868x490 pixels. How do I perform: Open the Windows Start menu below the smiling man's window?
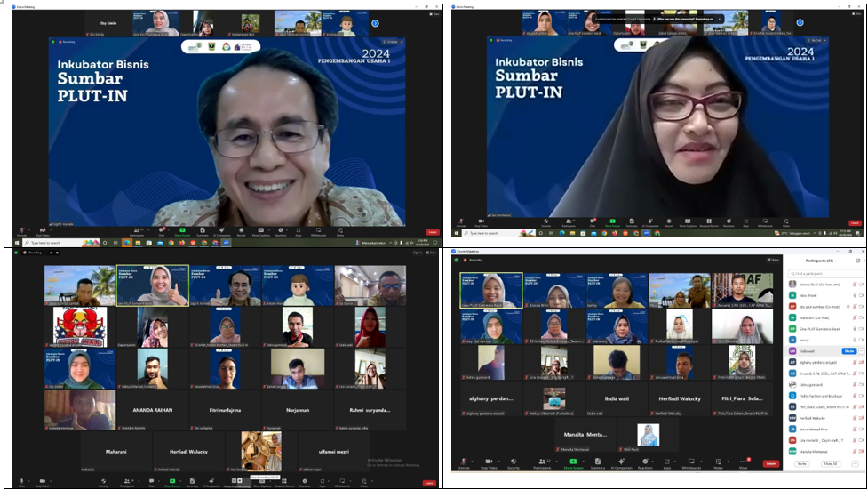click(x=16, y=243)
